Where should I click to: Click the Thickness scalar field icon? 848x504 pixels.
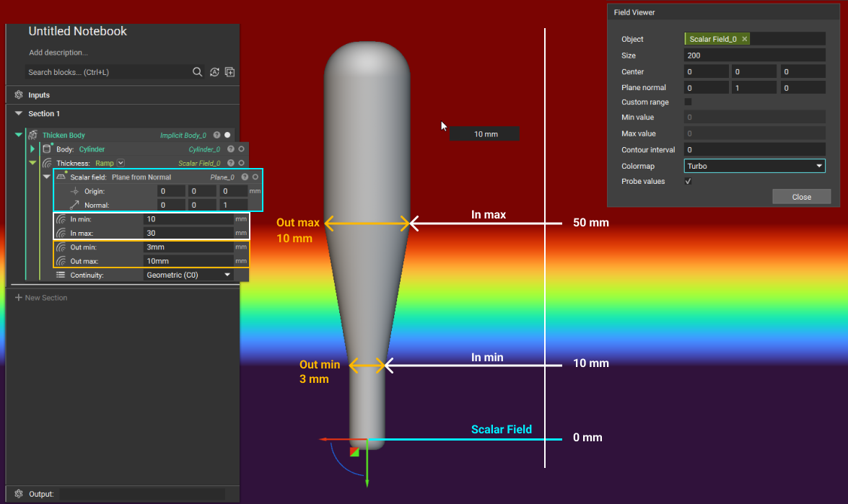click(x=48, y=163)
